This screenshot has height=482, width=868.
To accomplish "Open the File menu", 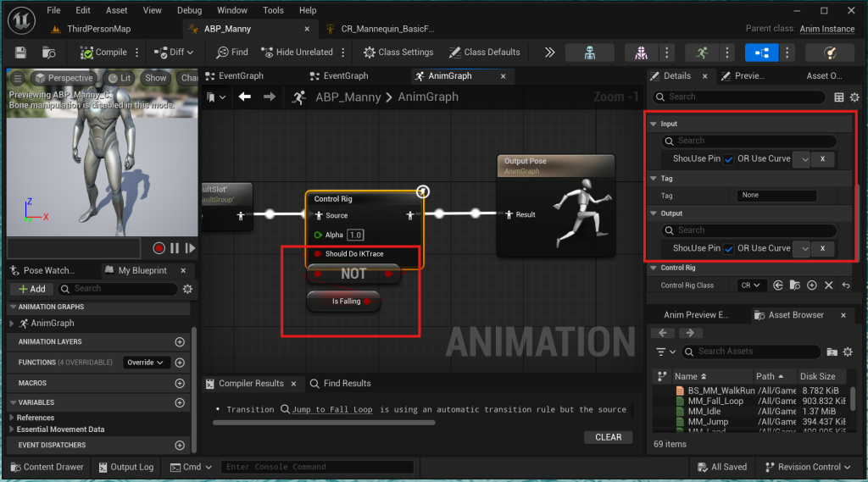I will pos(53,10).
